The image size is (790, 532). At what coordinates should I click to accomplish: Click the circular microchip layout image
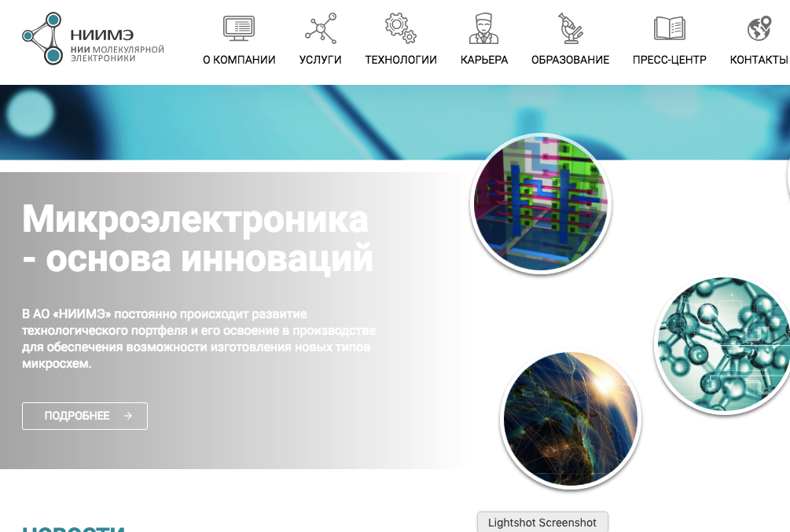click(x=540, y=204)
